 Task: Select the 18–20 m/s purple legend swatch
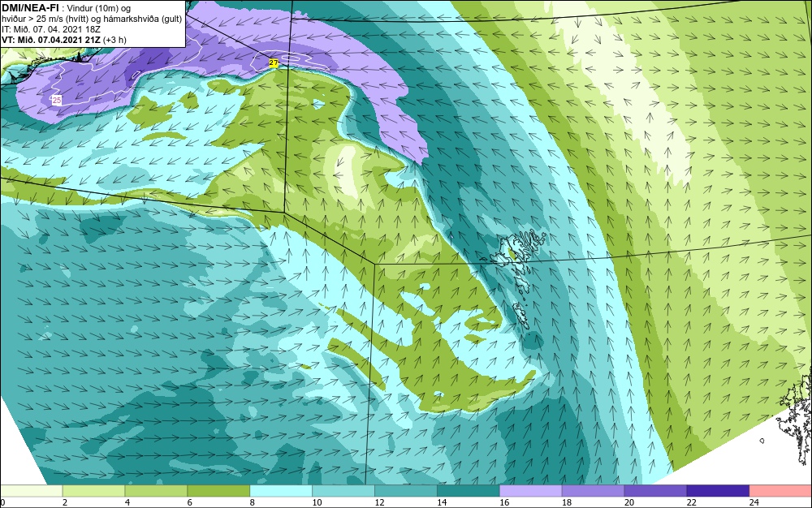pos(593,491)
